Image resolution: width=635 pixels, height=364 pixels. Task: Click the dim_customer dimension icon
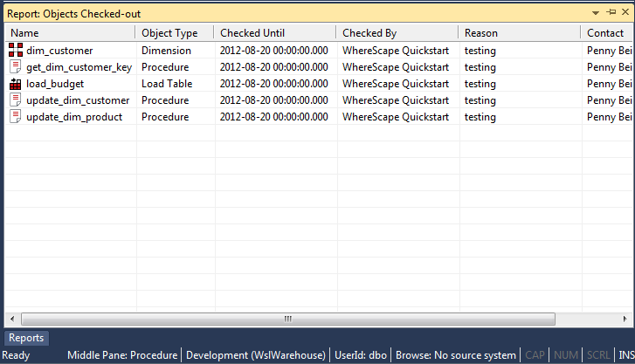16,51
